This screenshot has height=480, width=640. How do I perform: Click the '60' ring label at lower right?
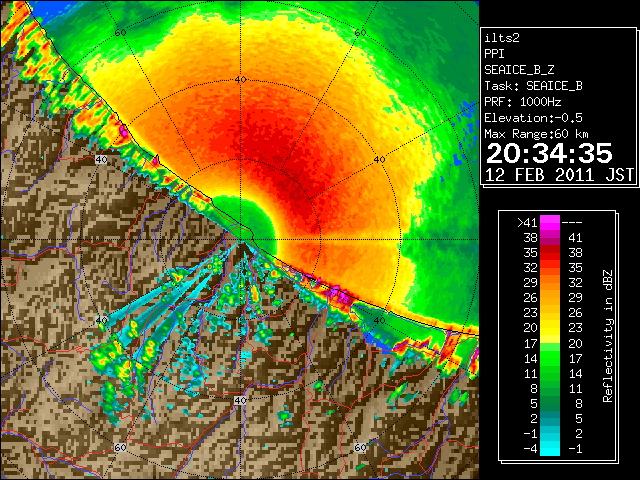360,448
